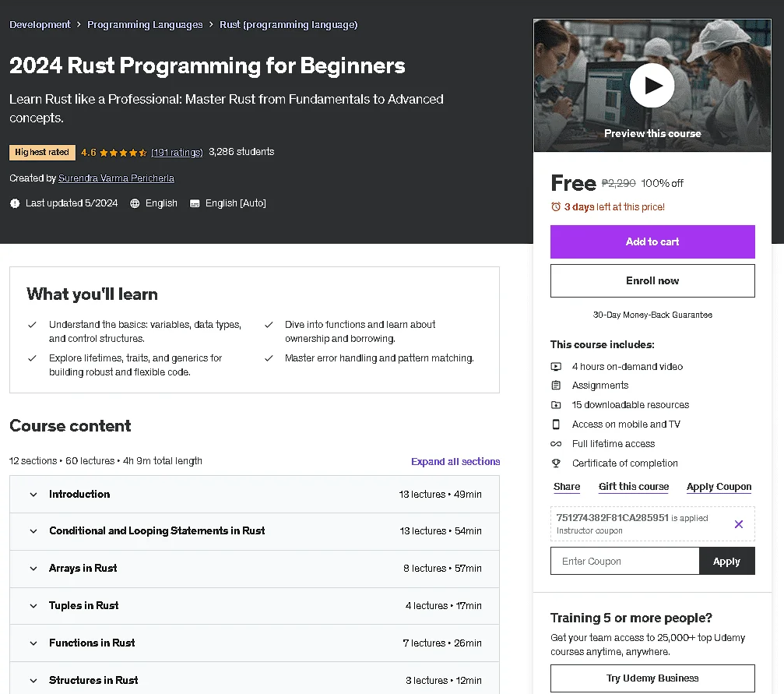This screenshot has height=694, width=784.
Task: Click the 30-Day Money-Back Guarantee text
Action: (652, 315)
